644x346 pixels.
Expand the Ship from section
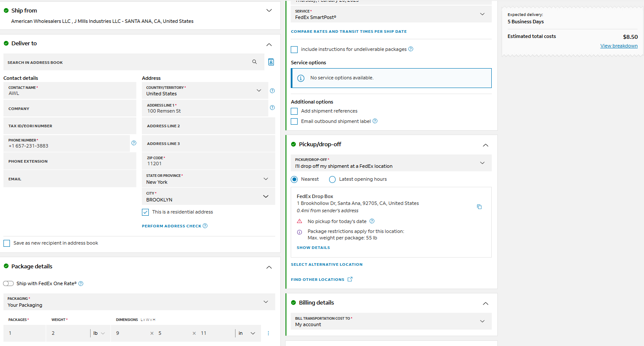[269, 10]
